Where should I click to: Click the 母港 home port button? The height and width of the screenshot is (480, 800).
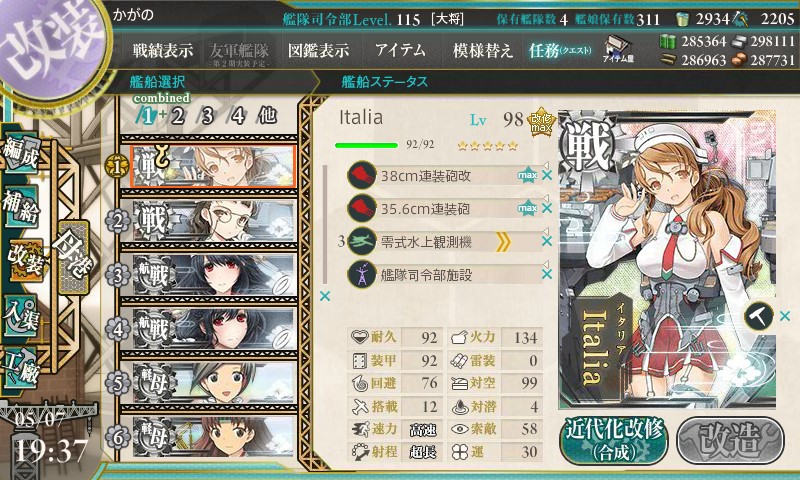point(73,258)
